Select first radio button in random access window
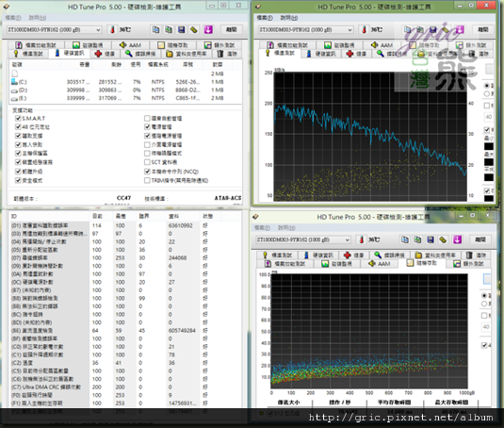The width and height of the screenshot is (504, 428). (x=484, y=295)
